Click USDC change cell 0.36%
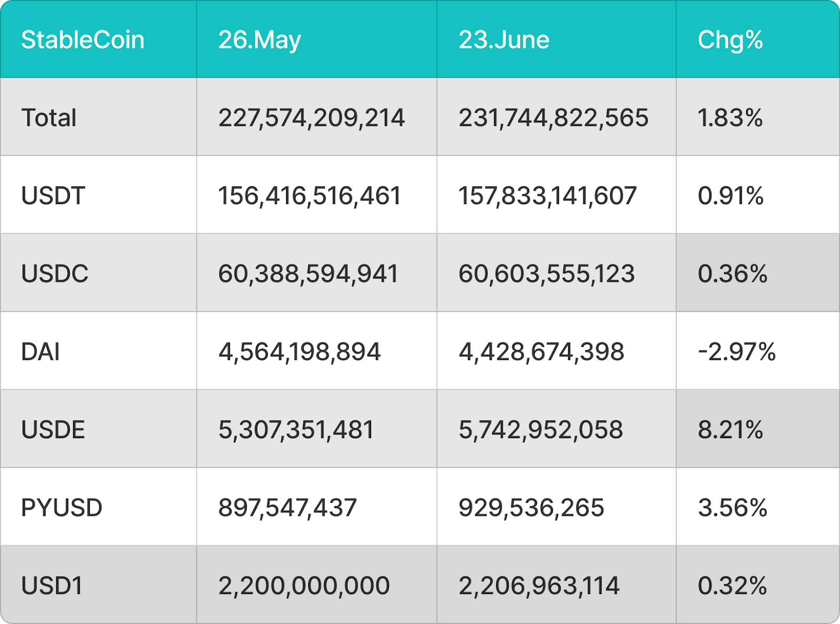 (758, 273)
